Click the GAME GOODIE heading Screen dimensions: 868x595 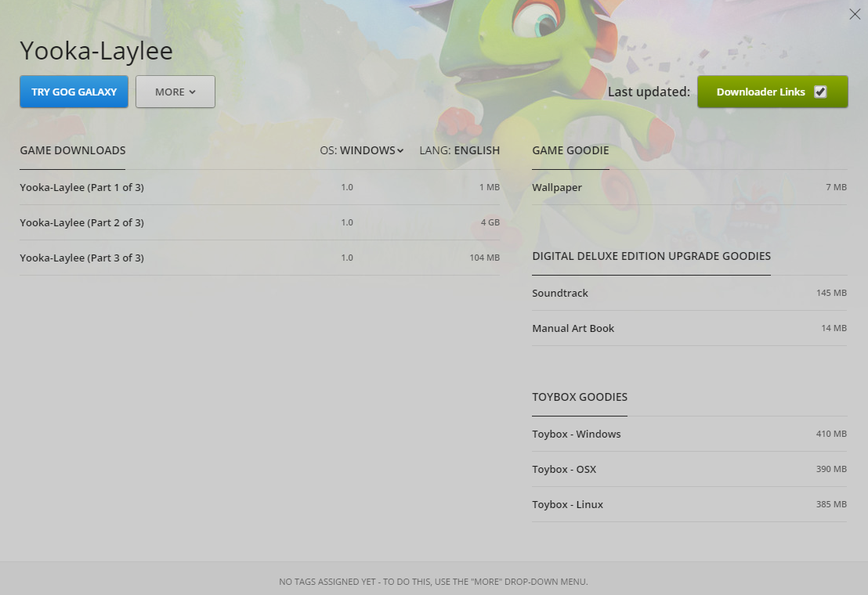(570, 150)
